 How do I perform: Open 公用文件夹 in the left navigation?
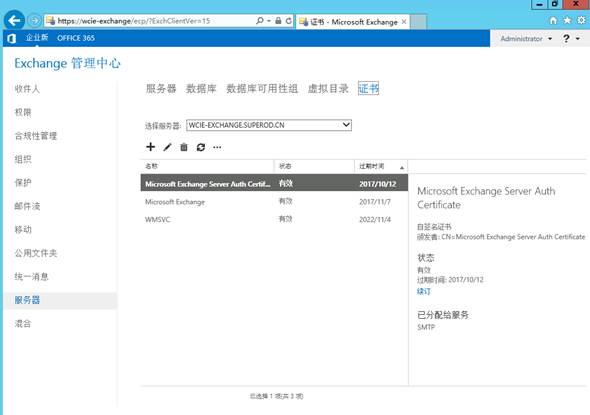coord(36,253)
